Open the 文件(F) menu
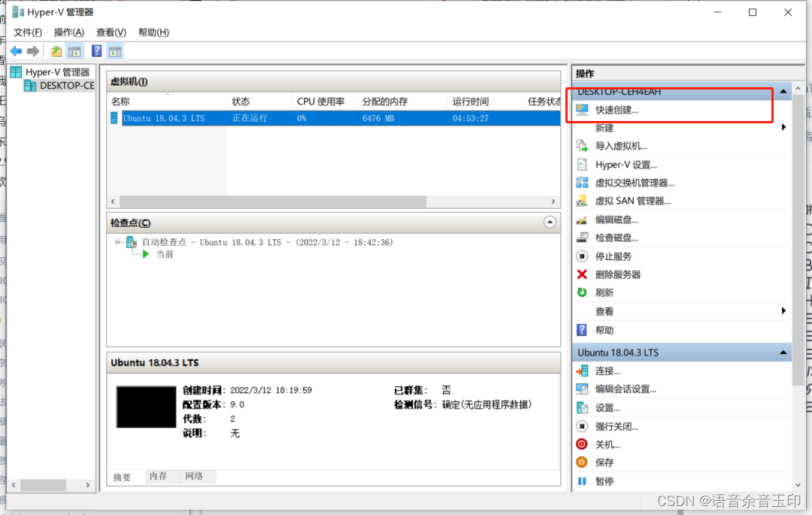 [28, 32]
